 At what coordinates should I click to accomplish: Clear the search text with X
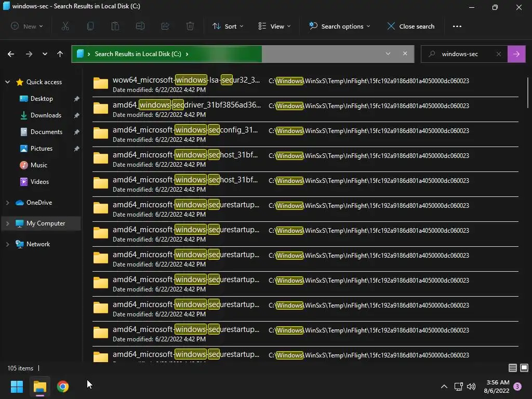pyautogui.click(x=499, y=54)
